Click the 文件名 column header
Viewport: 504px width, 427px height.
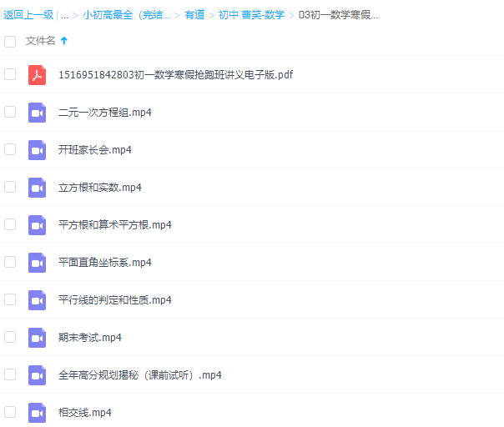pos(40,41)
